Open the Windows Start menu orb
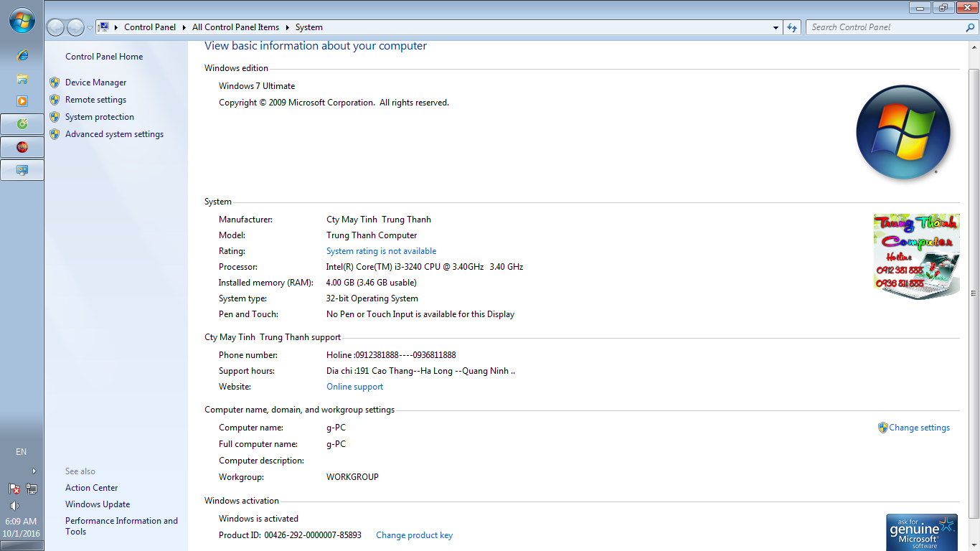The image size is (980, 551). click(22, 21)
